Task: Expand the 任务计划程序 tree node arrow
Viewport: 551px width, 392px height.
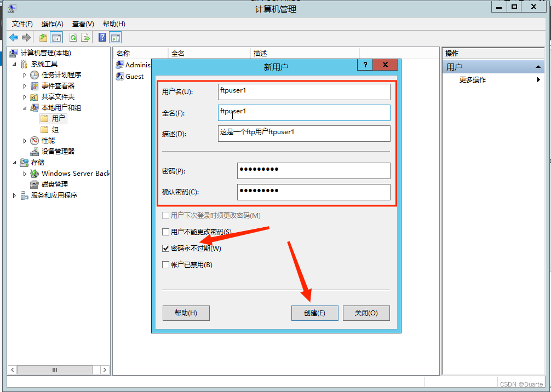Action: [x=25, y=75]
